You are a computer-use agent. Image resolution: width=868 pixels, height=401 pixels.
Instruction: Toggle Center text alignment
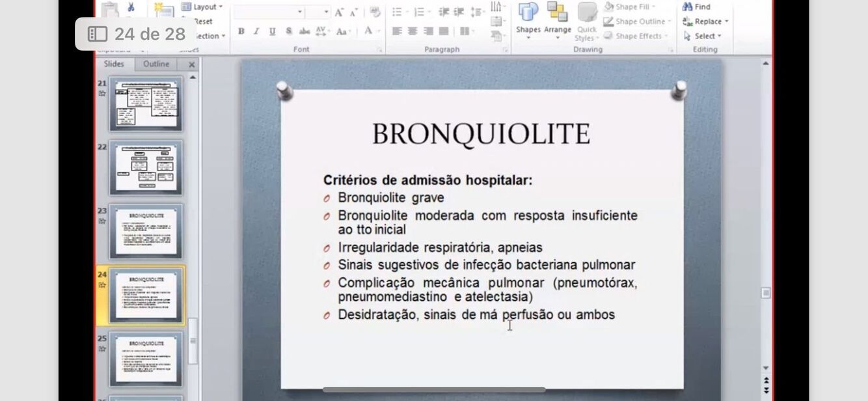[x=413, y=31]
